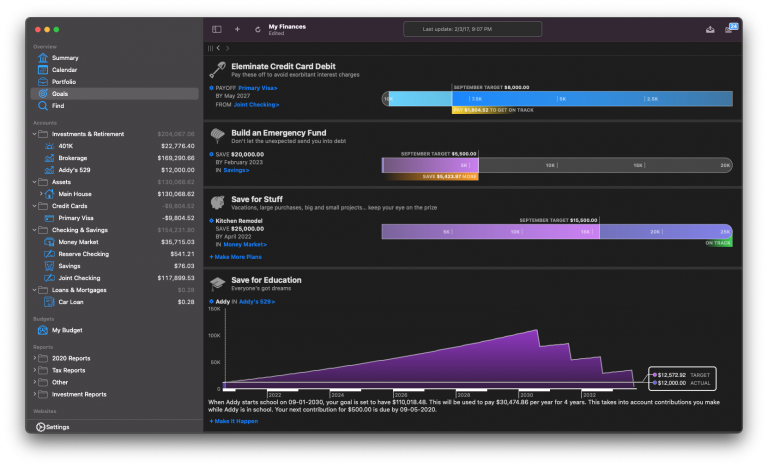Viewport: 768px width, 467px height.
Task: Click the Kitchen Remodel plan title
Action: pos(239,221)
